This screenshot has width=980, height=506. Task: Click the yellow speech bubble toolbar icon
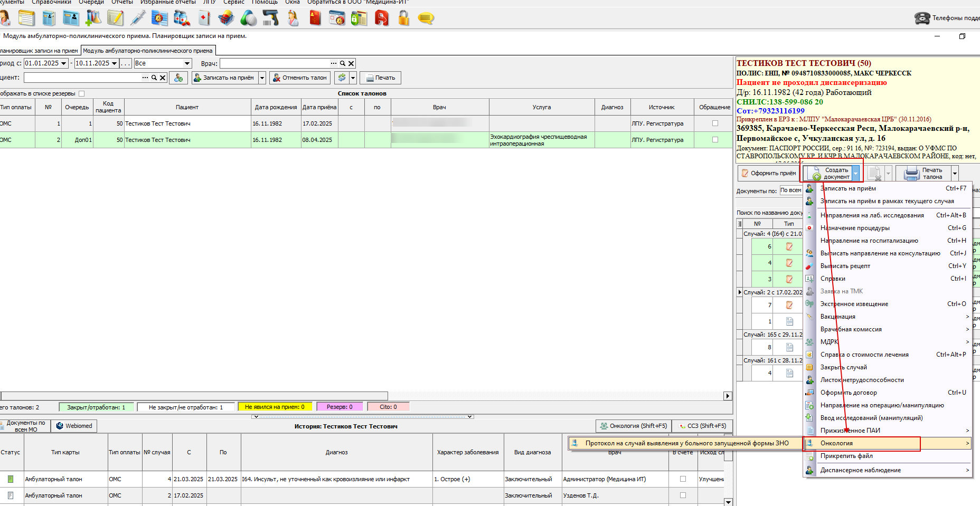tap(426, 18)
